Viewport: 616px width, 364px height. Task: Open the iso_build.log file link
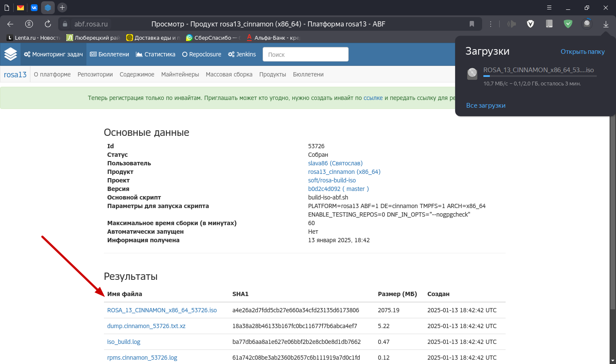124,342
